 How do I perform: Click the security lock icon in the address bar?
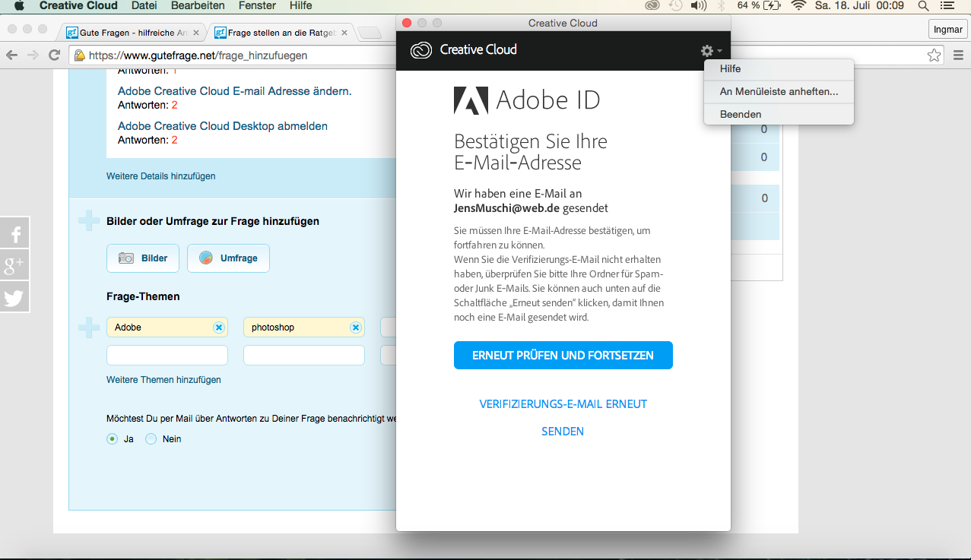point(79,55)
